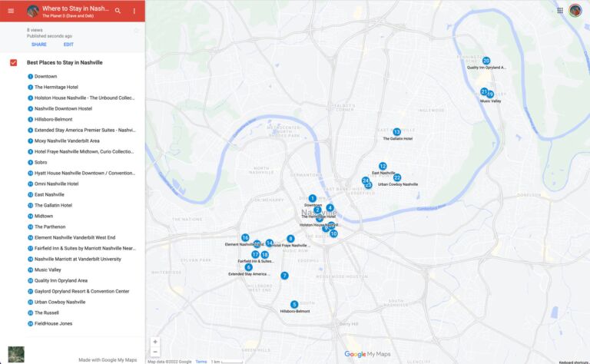Click the EDIT button
This screenshot has height=364, width=590.
(68, 45)
